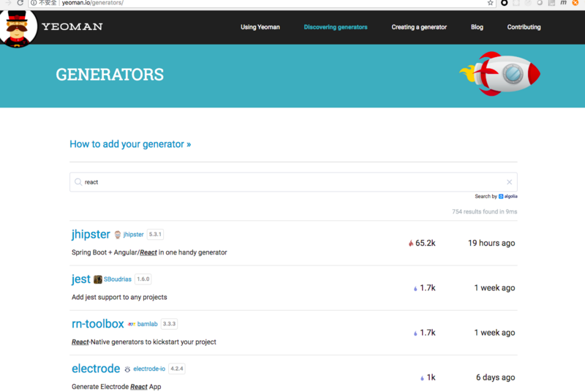Open the jhipster generator link

91,234
